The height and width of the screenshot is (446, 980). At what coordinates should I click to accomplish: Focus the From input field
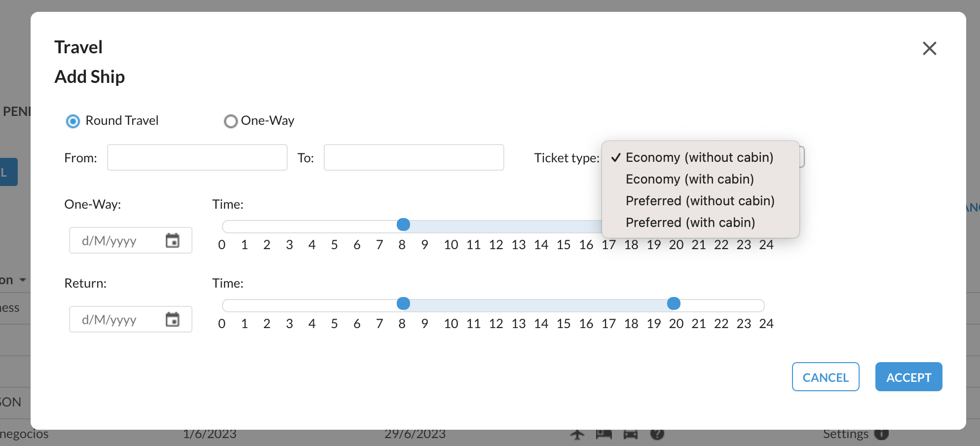click(197, 157)
